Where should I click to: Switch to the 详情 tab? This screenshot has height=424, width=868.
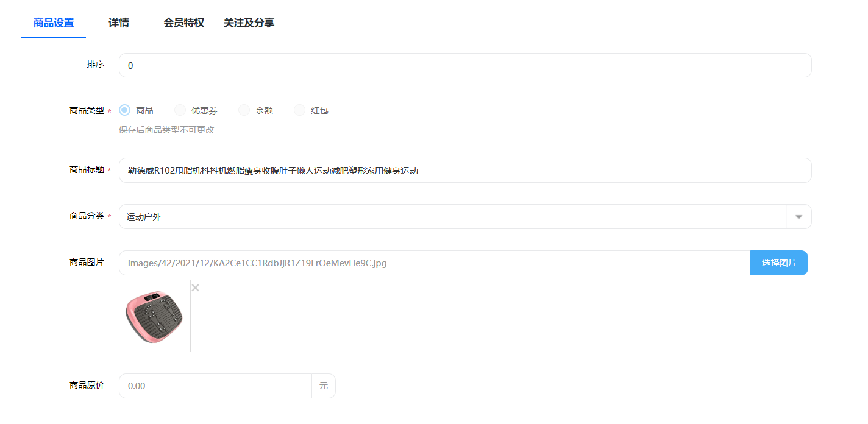pos(119,23)
